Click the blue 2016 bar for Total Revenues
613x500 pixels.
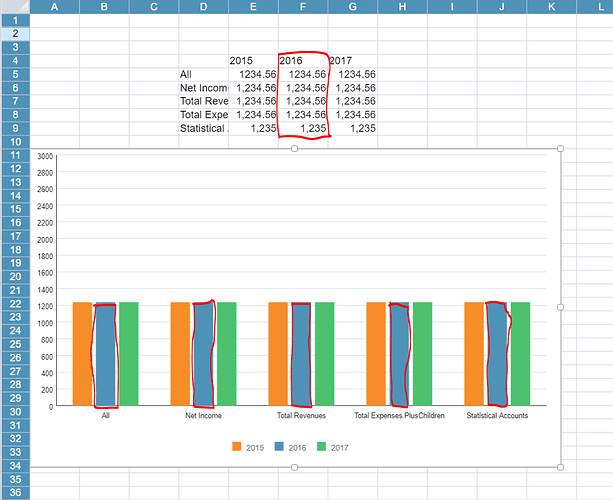pyautogui.click(x=301, y=354)
